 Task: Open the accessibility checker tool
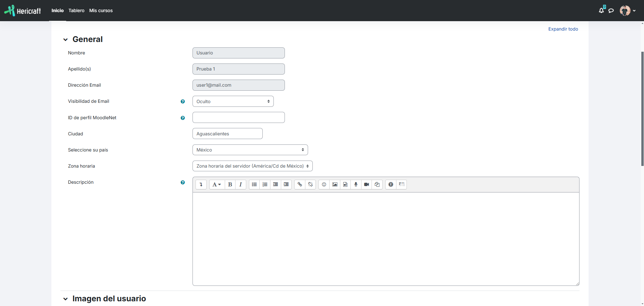[391, 184]
